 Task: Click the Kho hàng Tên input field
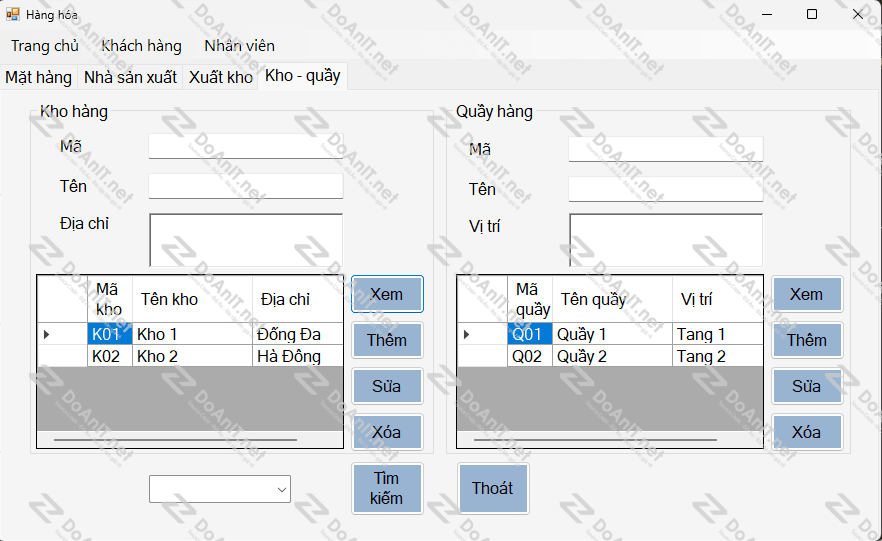click(246, 186)
